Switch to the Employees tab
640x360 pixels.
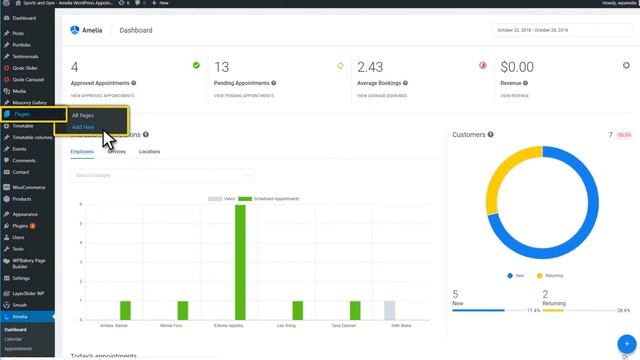(x=82, y=152)
